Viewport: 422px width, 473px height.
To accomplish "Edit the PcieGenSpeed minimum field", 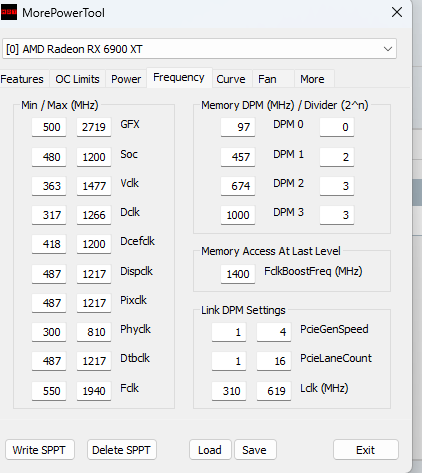I will [229, 332].
